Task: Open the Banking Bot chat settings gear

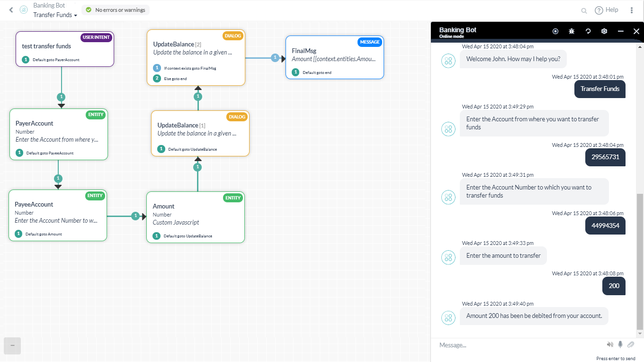Action: (x=604, y=31)
